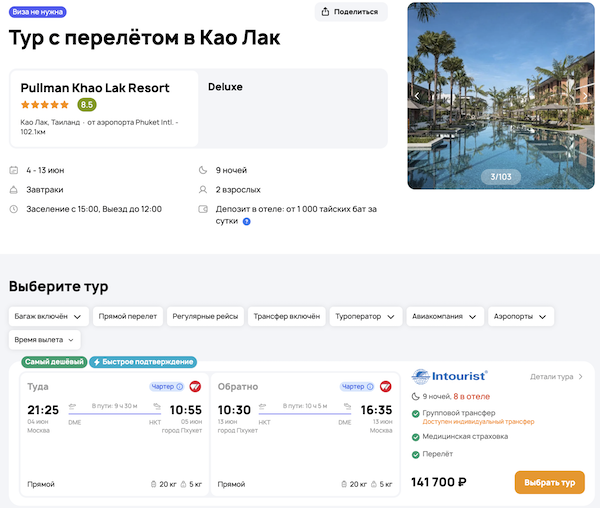Open Детали тура link
Viewport: 600px width, 508px height.
[557, 377]
